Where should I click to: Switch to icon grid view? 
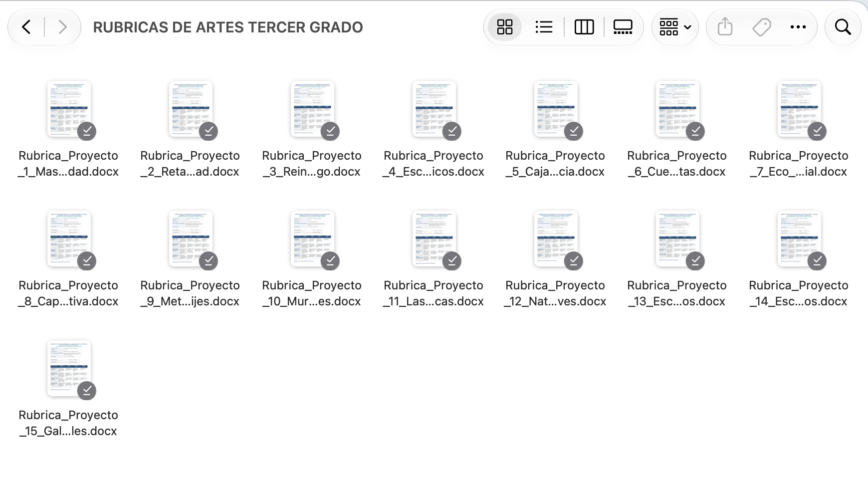pyautogui.click(x=505, y=27)
